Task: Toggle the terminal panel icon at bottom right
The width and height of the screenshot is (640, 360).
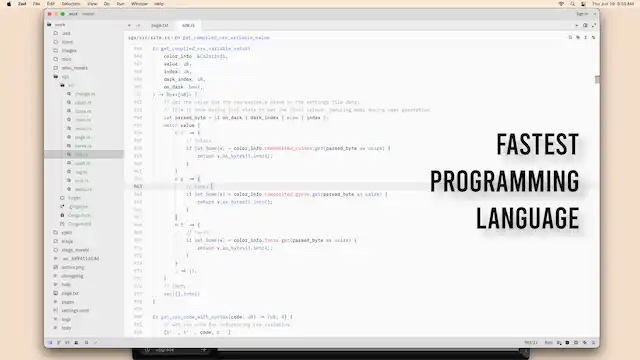Action: 567,342
